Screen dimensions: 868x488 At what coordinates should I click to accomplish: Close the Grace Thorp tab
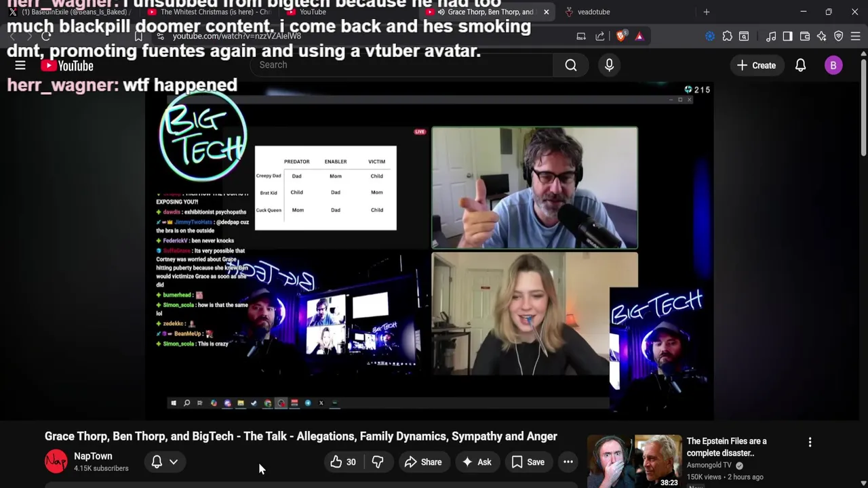click(546, 12)
